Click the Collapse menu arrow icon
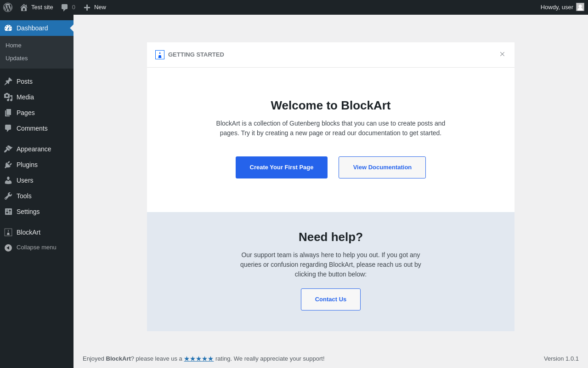This screenshot has height=368, width=588. [8, 247]
